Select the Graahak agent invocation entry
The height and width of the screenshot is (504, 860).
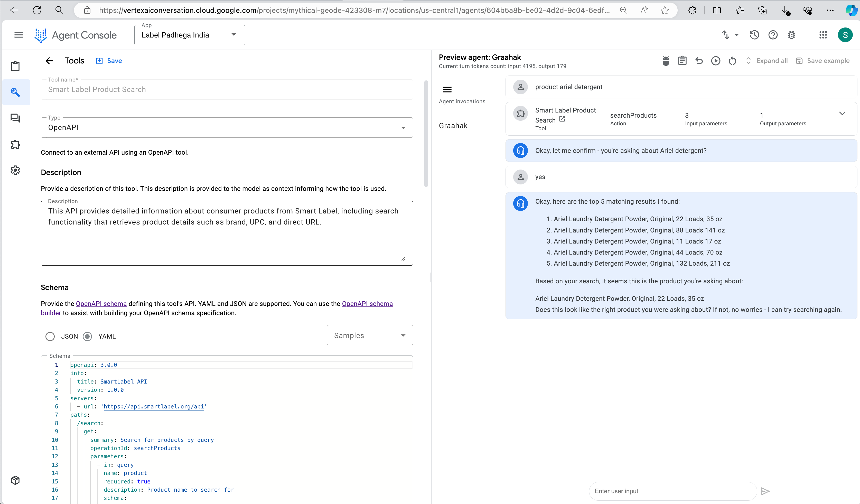coord(453,126)
